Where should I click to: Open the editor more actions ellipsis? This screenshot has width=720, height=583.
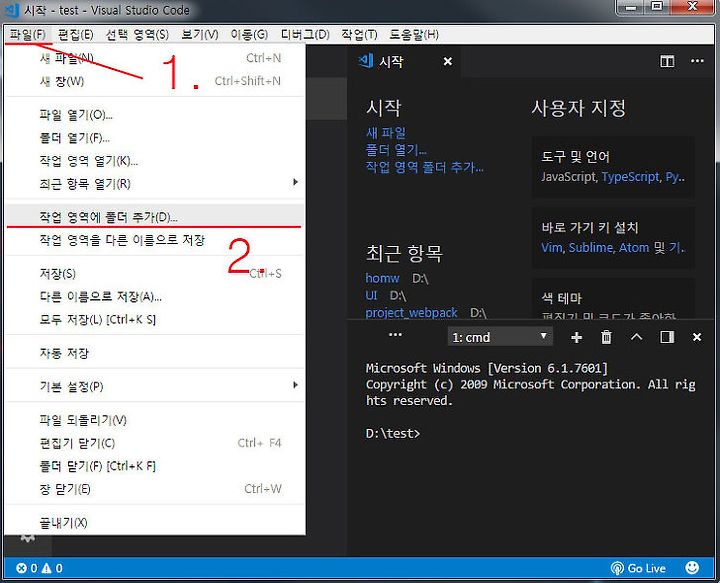click(x=697, y=61)
